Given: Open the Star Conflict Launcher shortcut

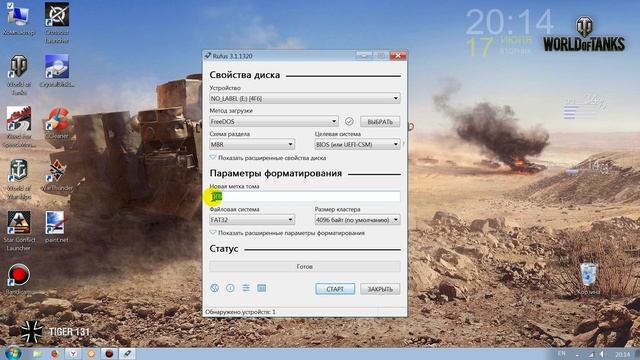Looking at the screenshot, I should (18, 231).
